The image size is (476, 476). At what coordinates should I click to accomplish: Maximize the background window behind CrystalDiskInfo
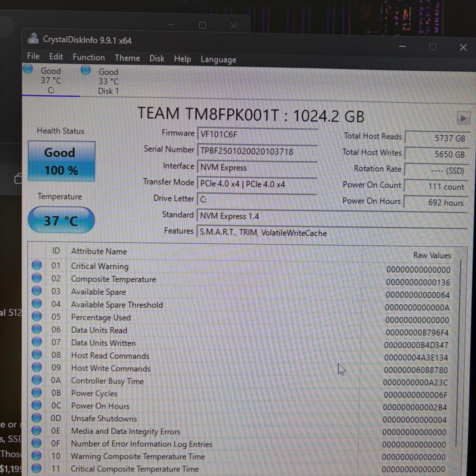(202, 25)
